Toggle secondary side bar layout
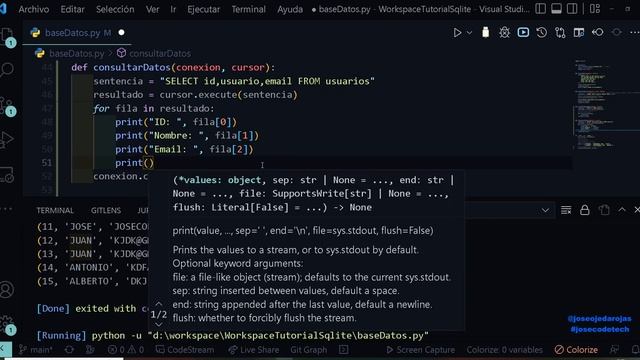 coord(572,9)
